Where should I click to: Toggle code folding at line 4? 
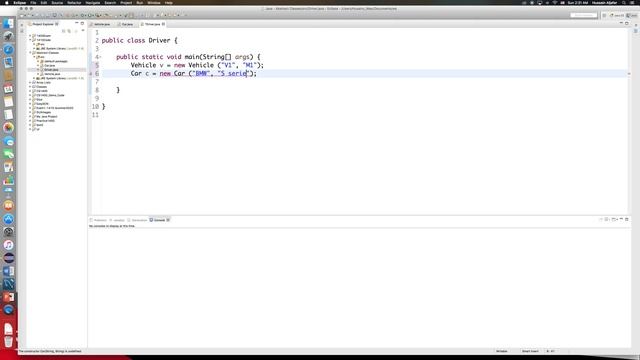[x=100, y=57]
